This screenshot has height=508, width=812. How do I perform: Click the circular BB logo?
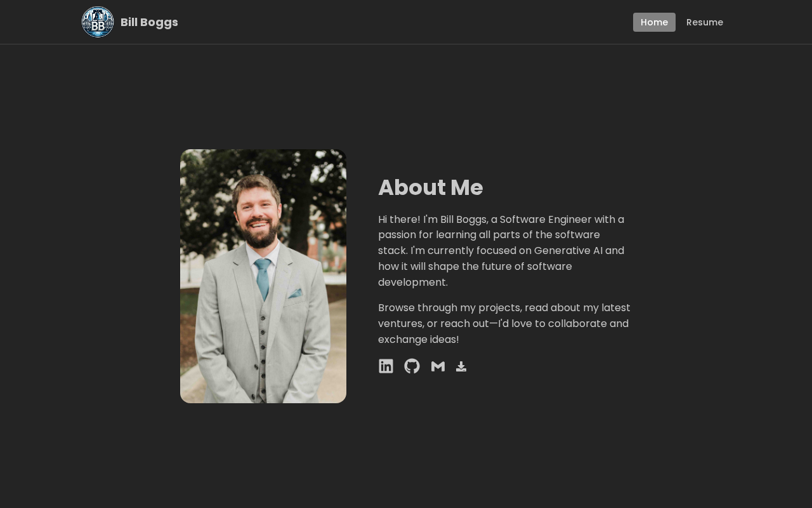[98, 22]
